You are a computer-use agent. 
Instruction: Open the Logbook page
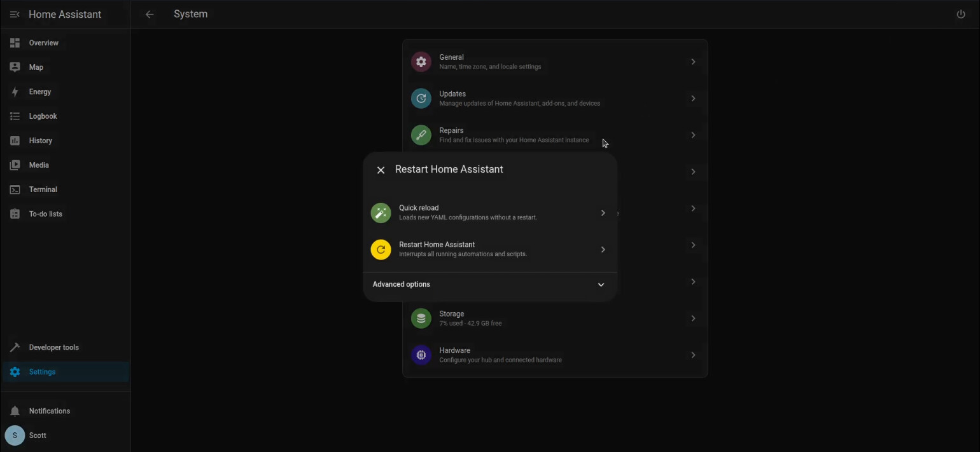66,116
